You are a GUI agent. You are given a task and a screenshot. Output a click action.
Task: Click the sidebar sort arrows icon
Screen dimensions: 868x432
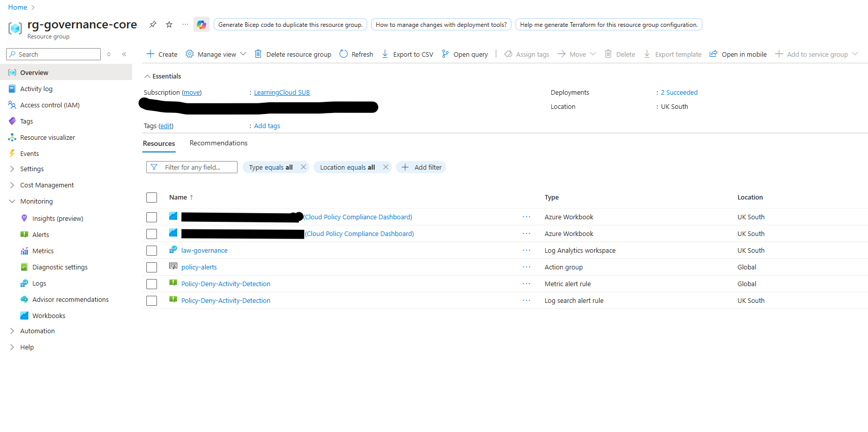point(109,54)
